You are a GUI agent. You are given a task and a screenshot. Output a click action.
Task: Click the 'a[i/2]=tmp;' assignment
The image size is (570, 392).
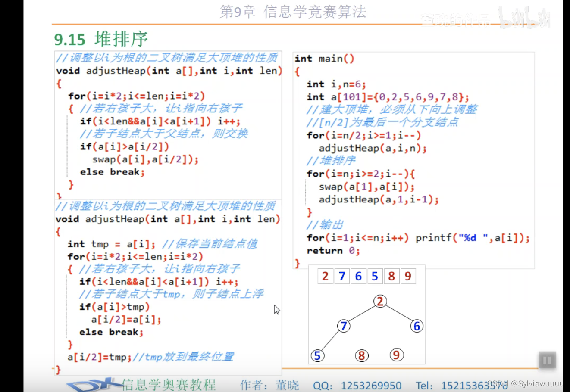(99, 357)
